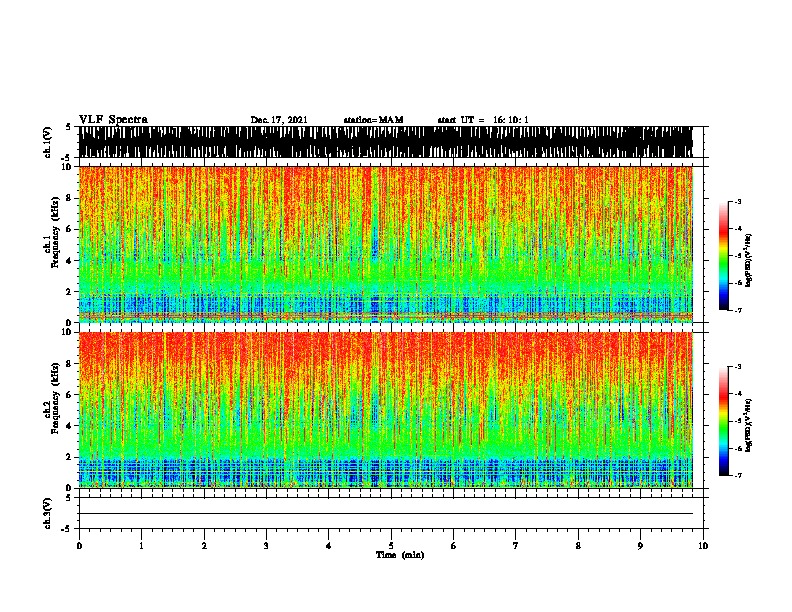Image resolution: width=792 pixels, height=612 pixels.
Task: Click the date 'Dec. 17, 2021'
Action: click(x=279, y=120)
